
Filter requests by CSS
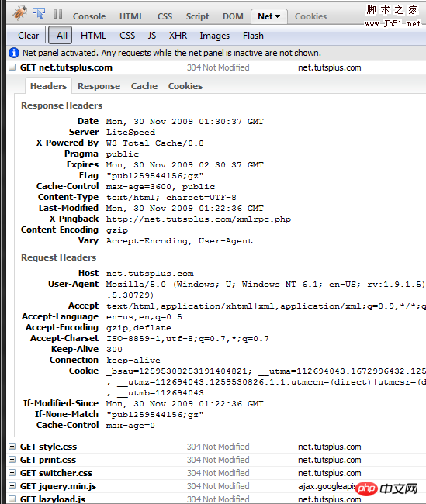[127, 36]
